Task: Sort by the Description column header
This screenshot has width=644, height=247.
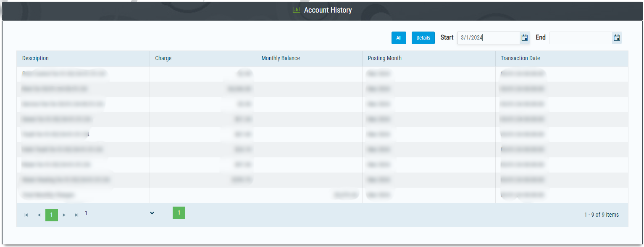Action: coord(35,58)
